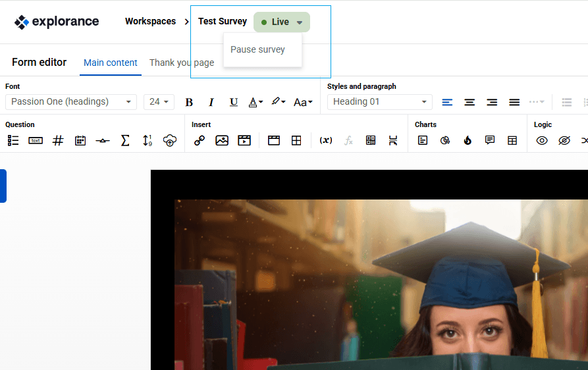
Task: Insert the matrix layout icon
Action: pos(371,141)
